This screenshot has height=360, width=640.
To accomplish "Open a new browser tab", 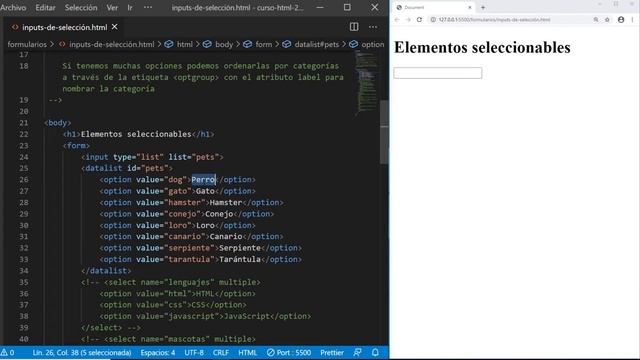I will pos(483,7).
